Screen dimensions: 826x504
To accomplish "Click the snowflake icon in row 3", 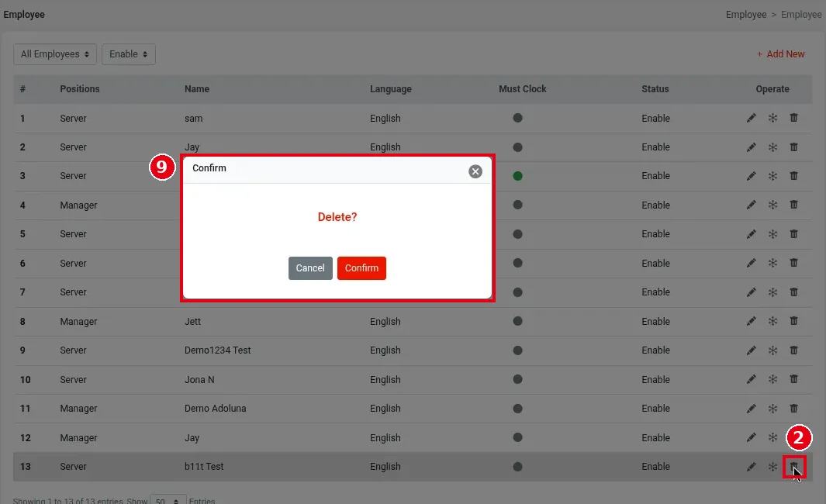I will pos(772,176).
